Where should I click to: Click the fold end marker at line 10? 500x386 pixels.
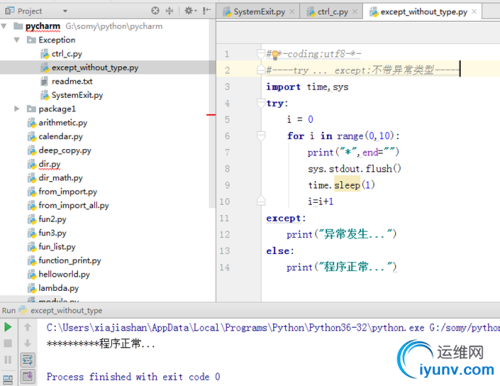click(x=261, y=201)
